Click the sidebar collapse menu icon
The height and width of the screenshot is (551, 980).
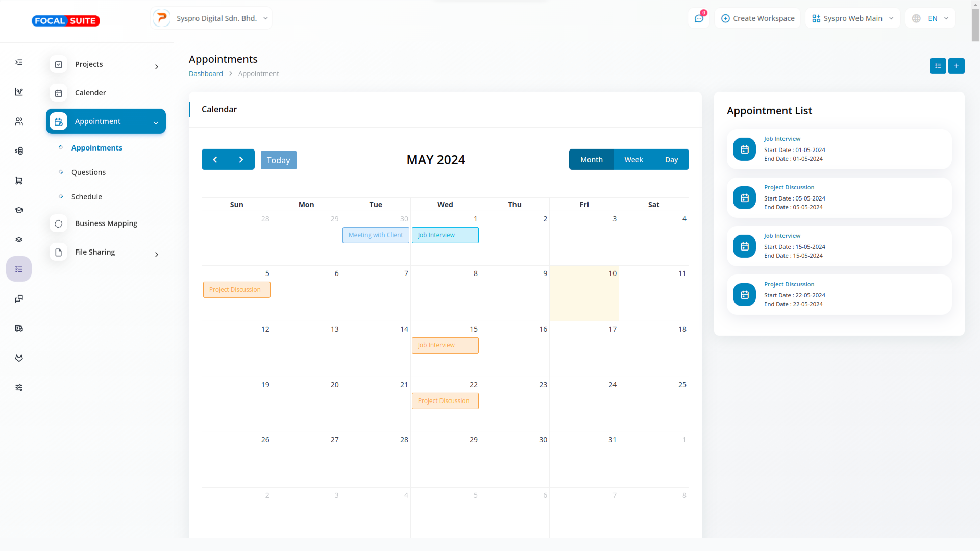click(x=19, y=62)
